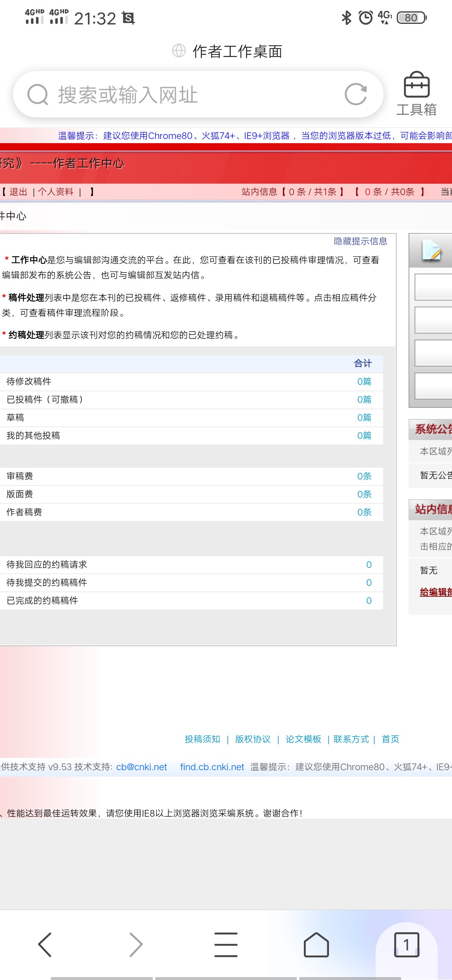The width and height of the screenshot is (452, 980).
Task: Open the 待修改稿件 count 0篇
Action: click(364, 382)
